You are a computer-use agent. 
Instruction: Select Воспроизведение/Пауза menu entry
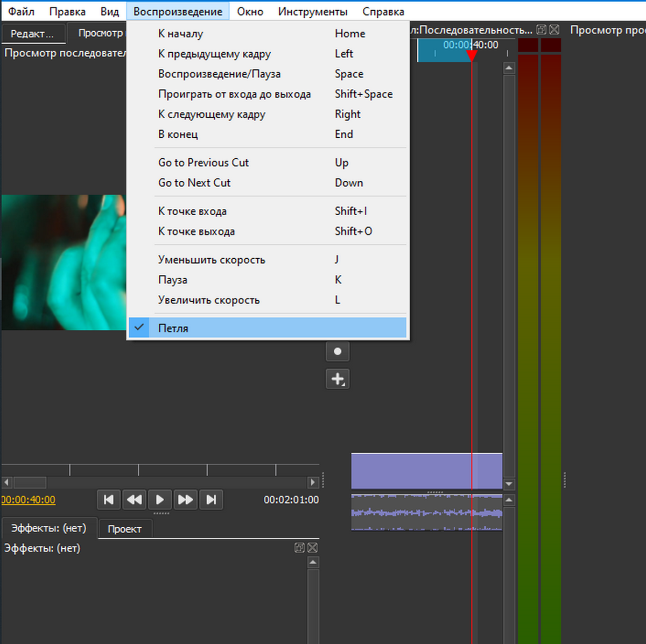click(268, 74)
